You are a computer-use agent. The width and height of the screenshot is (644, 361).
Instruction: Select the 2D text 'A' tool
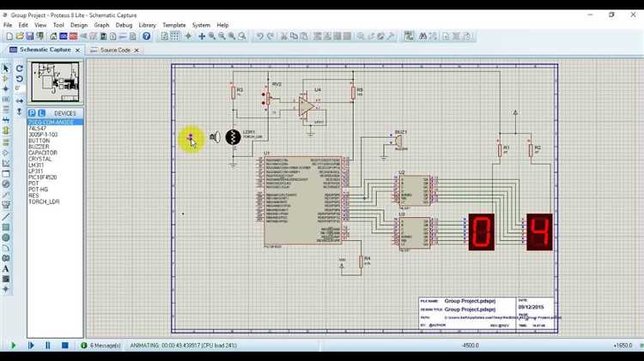tap(6, 268)
